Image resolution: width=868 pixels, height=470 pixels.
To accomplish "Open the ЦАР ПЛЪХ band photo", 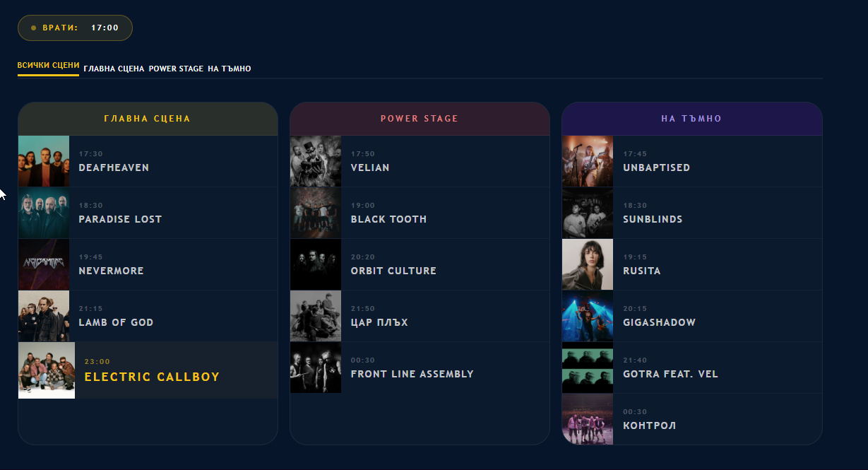I will [x=316, y=316].
